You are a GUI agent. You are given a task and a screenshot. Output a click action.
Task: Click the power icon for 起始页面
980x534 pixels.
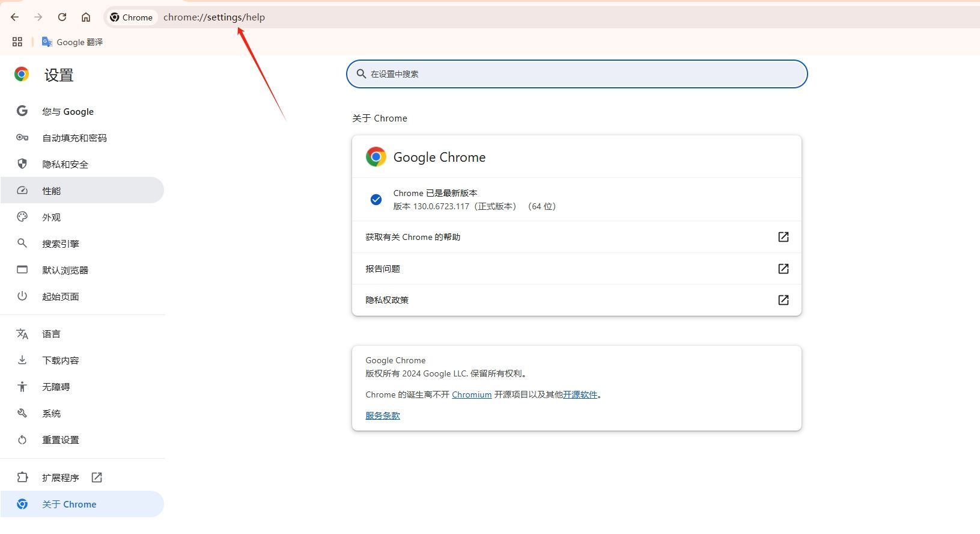pyautogui.click(x=22, y=296)
